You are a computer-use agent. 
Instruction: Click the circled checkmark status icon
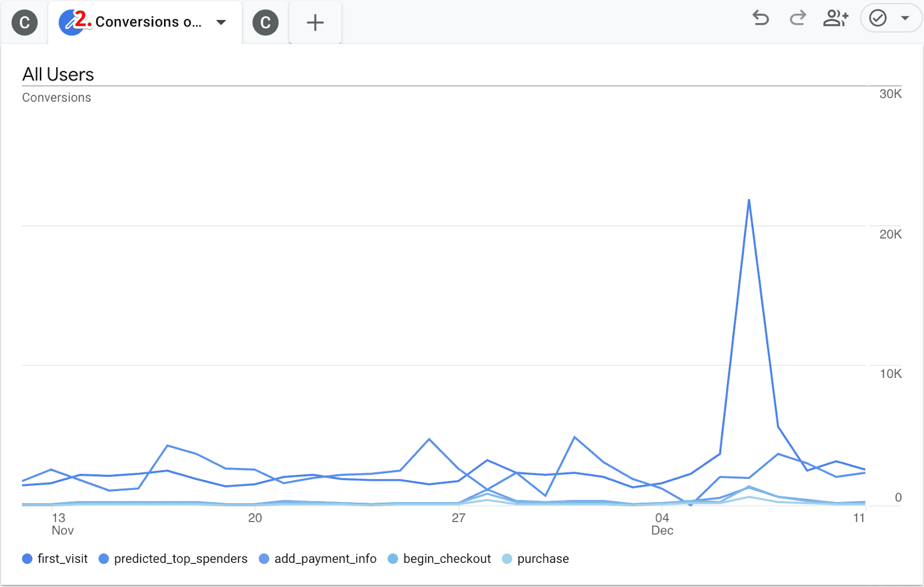[878, 18]
